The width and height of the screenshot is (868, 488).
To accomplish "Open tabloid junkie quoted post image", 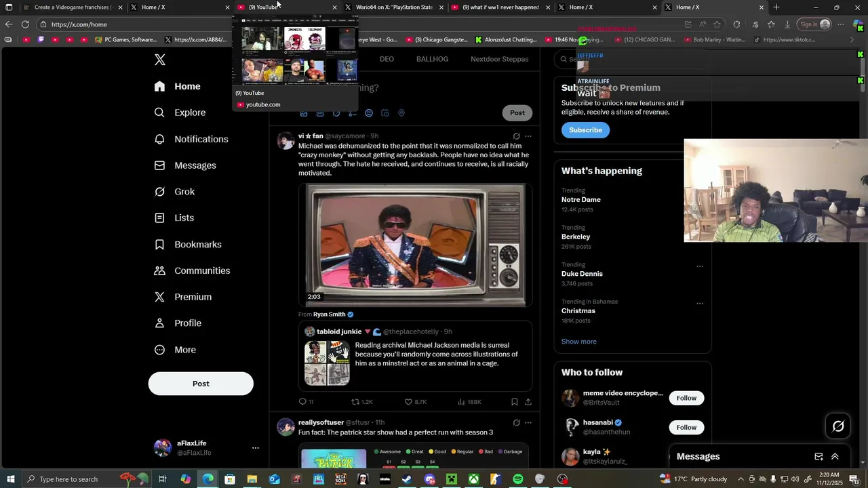I will (327, 363).
